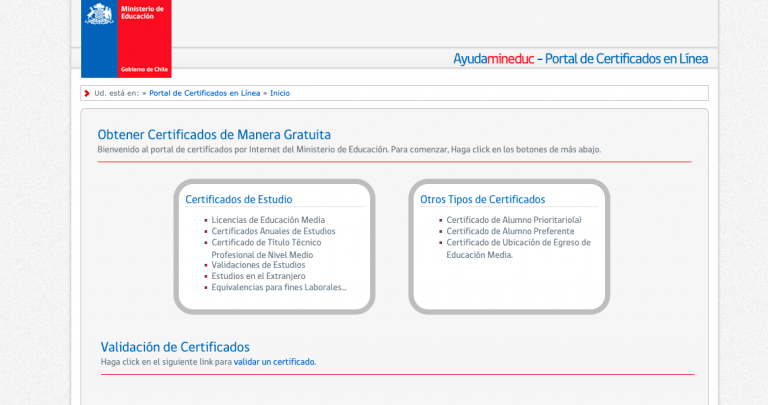This screenshot has width=768, height=405.
Task: Open the Ayudamineduc portal header title
Action: [x=580, y=59]
